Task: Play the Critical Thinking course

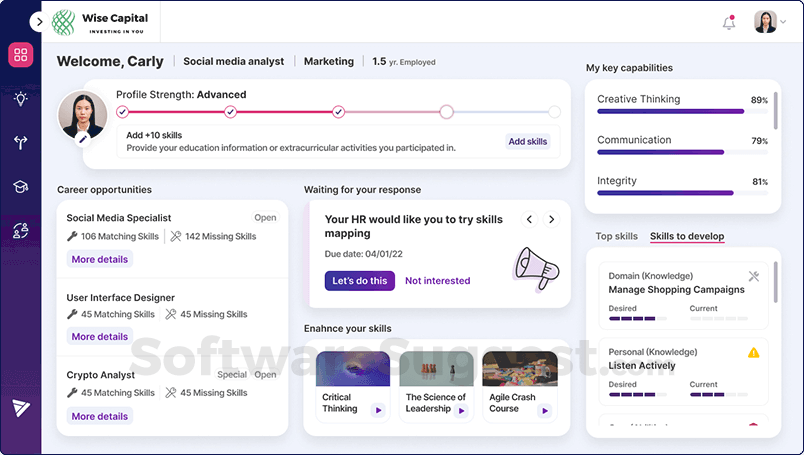Action: pos(378,410)
